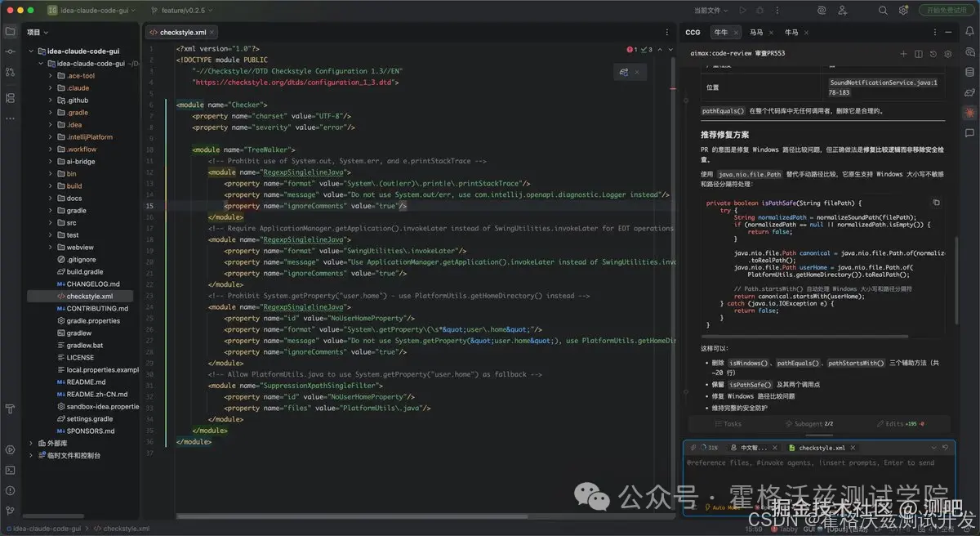The image size is (980, 536).
Task: Select the checkstyle.xml editor tab
Action: (181, 33)
